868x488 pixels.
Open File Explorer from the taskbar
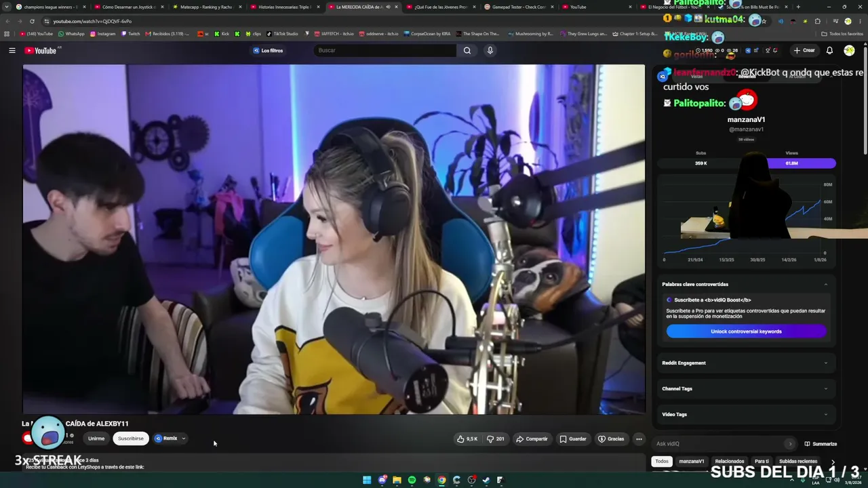[x=397, y=480]
